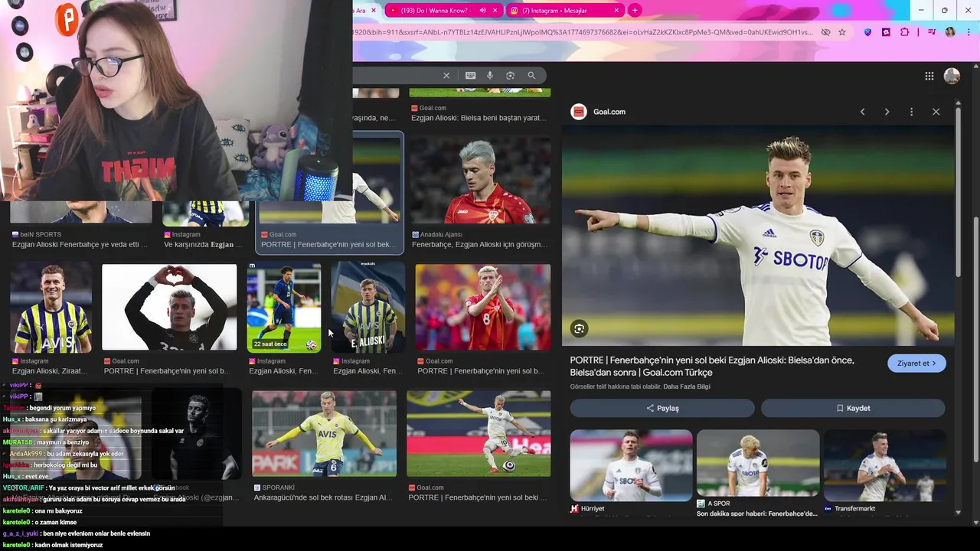Click the 'Son dakika spor haberi' caption

[756, 514]
